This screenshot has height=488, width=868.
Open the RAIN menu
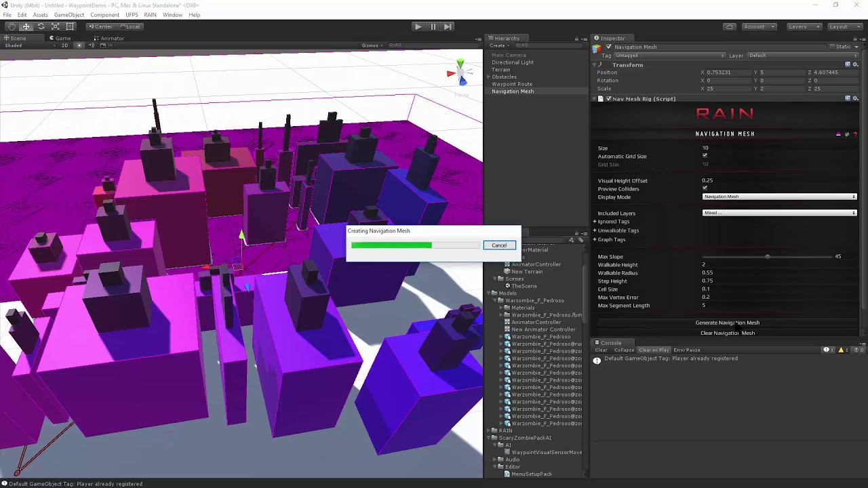coord(150,14)
